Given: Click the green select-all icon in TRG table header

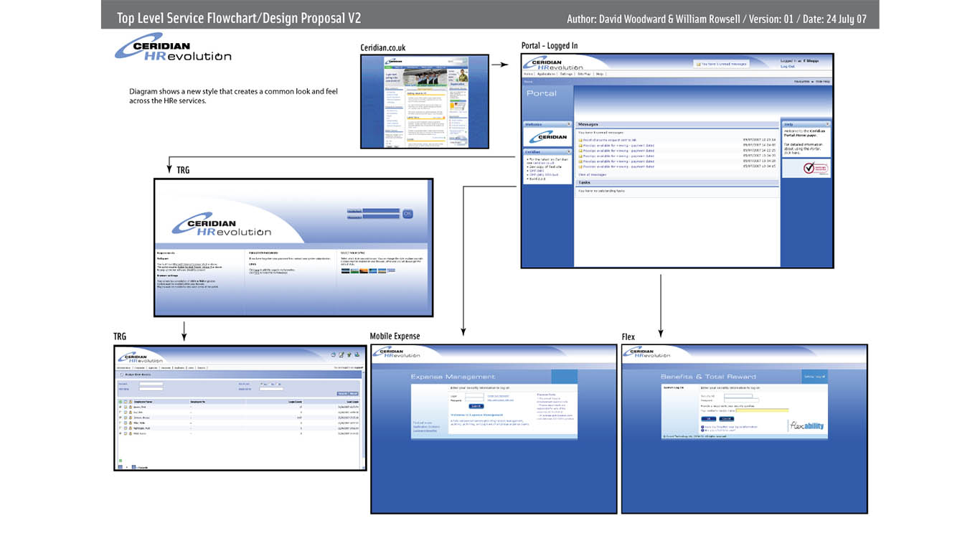Looking at the screenshot, I should [x=121, y=402].
